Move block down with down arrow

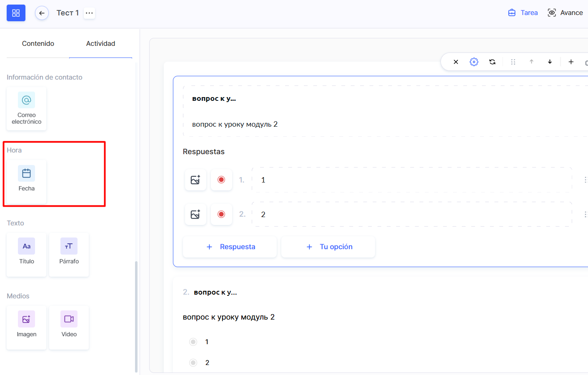550,62
